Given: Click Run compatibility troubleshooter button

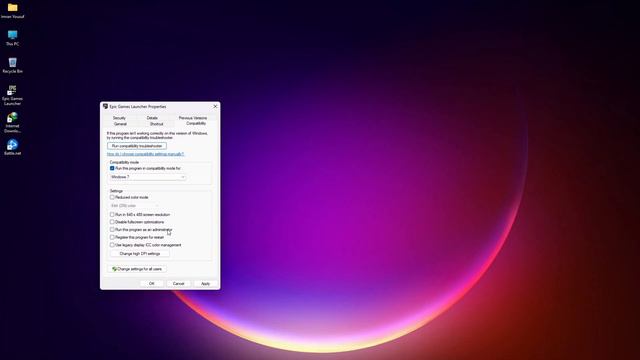Looking at the screenshot, I should coord(137,146).
